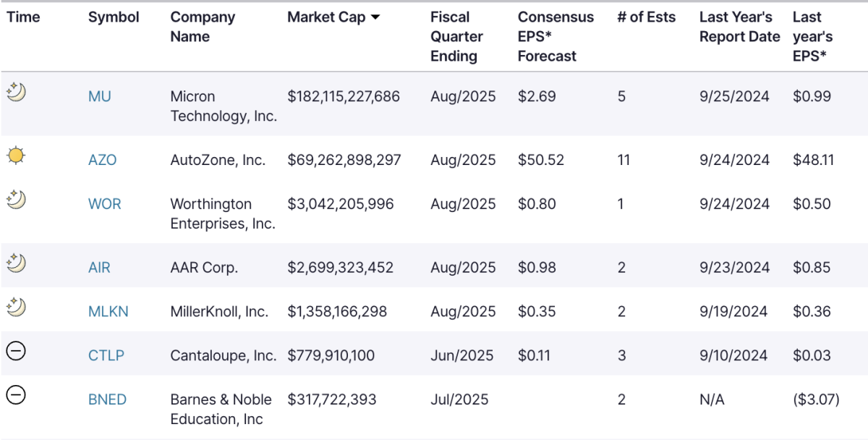Screen dimensions: 868x440
Task: Click the moon icon in WOR row
Action: (x=16, y=199)
